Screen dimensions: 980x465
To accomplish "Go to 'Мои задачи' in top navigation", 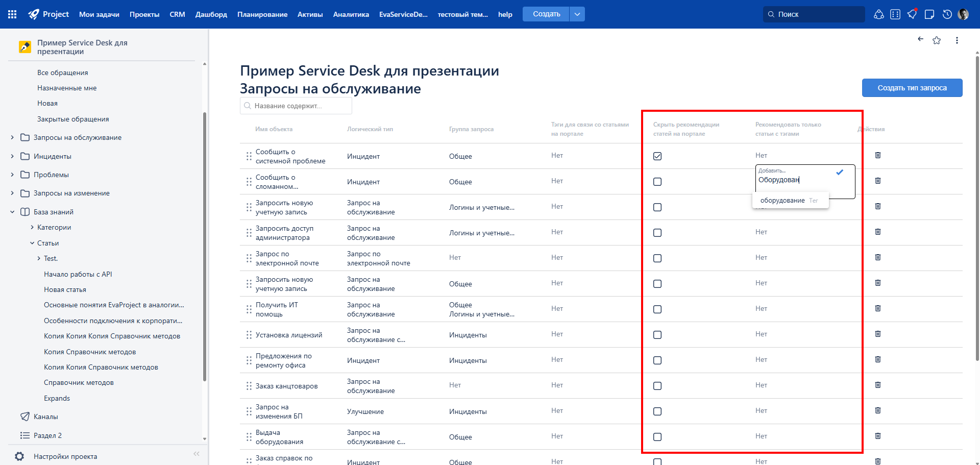I will coord(99,14).
